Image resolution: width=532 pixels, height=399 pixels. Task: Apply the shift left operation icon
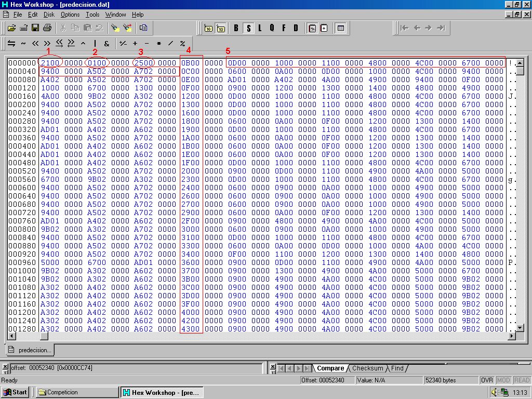click(x=35, y=44)
